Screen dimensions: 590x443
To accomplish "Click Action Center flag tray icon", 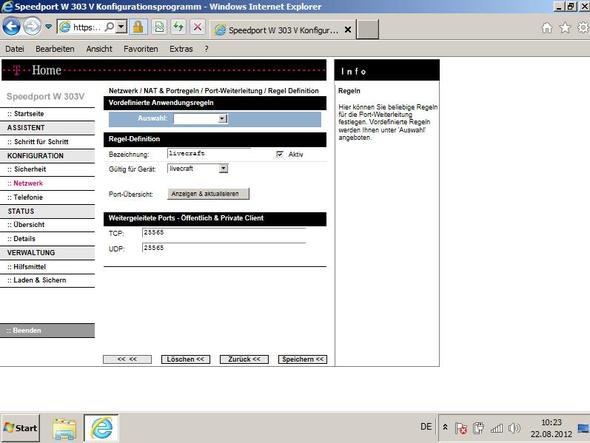I will coord(461,428).
